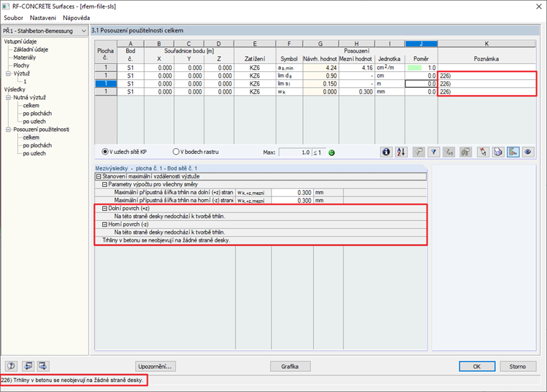
Task: Click the 4.24 design value cell
Action: (x=320, y=68)
